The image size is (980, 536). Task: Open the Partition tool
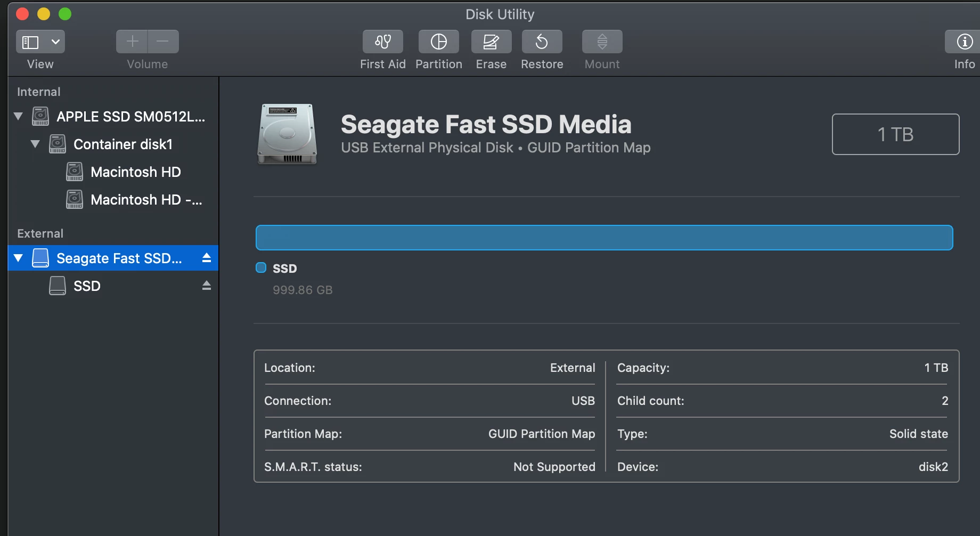[438, 42]
